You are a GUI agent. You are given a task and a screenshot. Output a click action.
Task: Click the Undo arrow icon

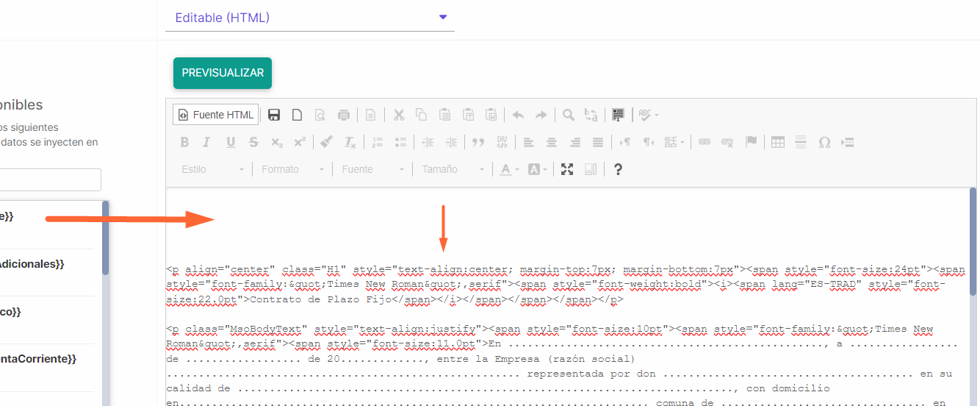click(x=518, y=115)
